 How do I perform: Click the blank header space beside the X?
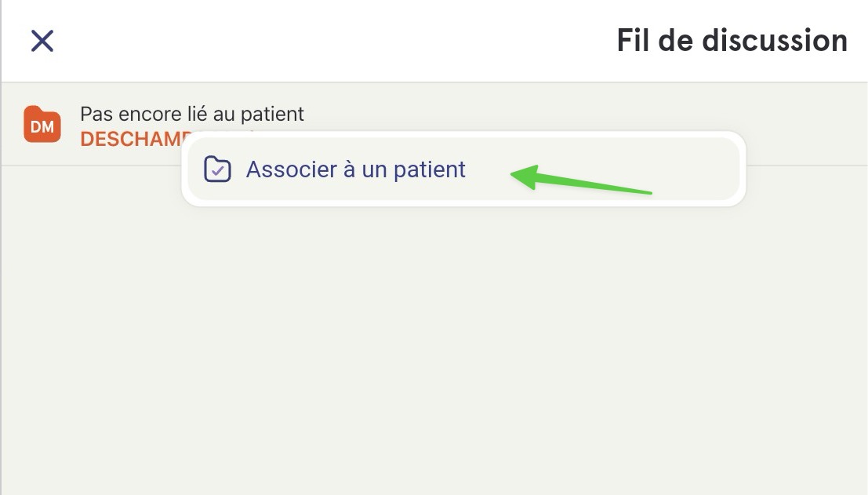pyautogui.click(x=332, y=41)
